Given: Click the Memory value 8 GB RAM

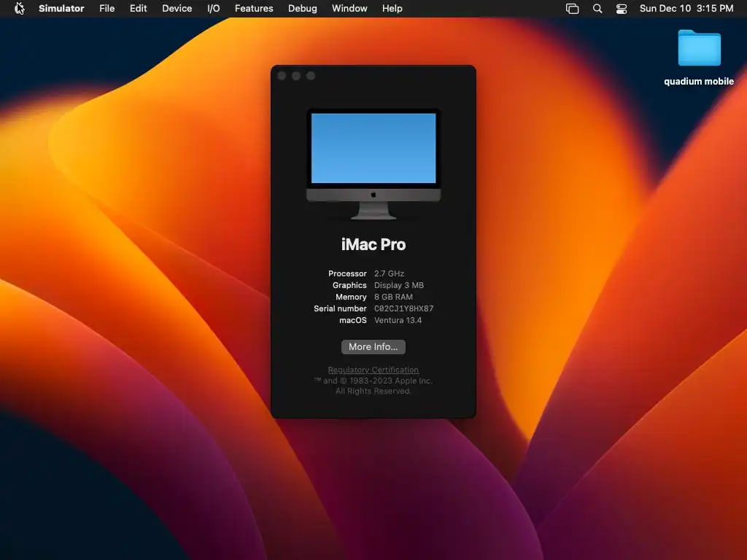Looking at the screenshot, I should pyautogui.click(x=393, y=297).
